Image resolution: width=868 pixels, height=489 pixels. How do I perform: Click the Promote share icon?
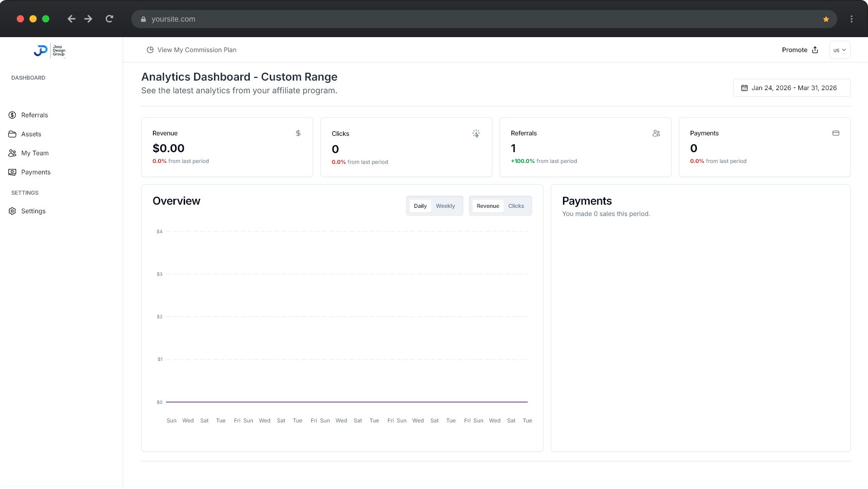point(815,50)
